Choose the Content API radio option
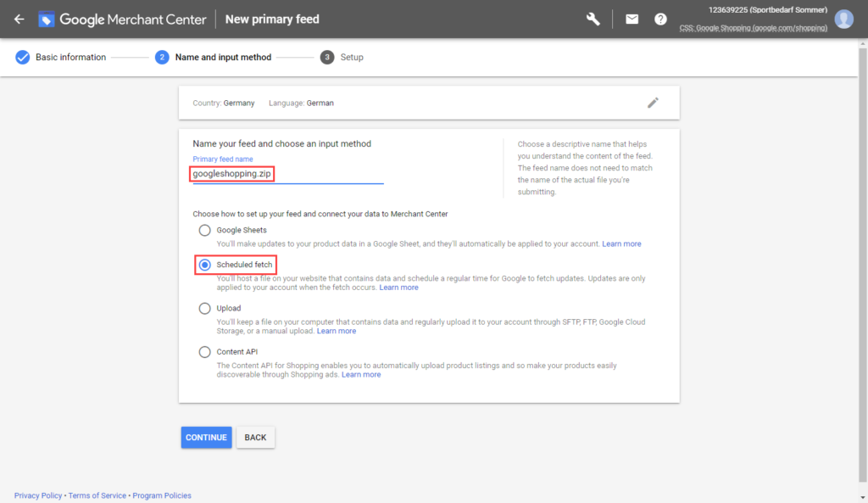The width and height of the screenshot is (868, 503). 204,352
